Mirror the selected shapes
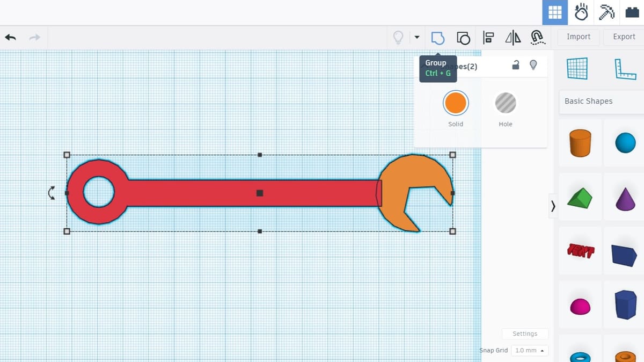 513,38
